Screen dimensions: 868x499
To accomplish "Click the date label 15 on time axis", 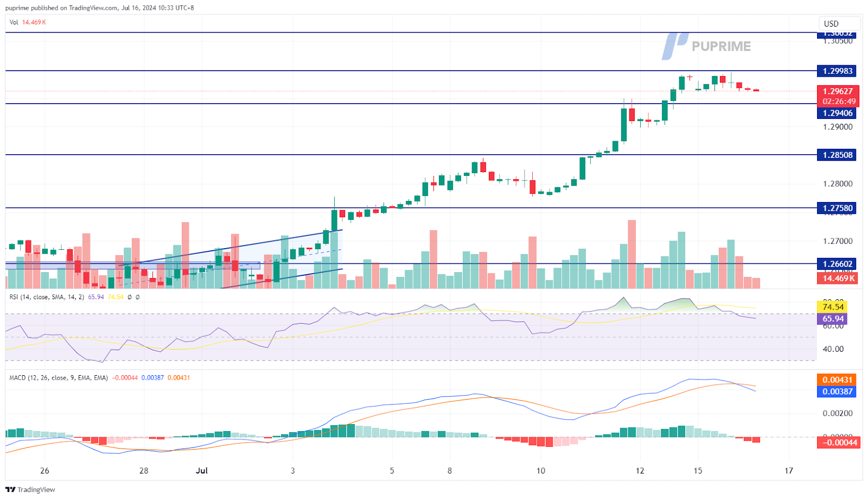I will [x=698, y=471].
